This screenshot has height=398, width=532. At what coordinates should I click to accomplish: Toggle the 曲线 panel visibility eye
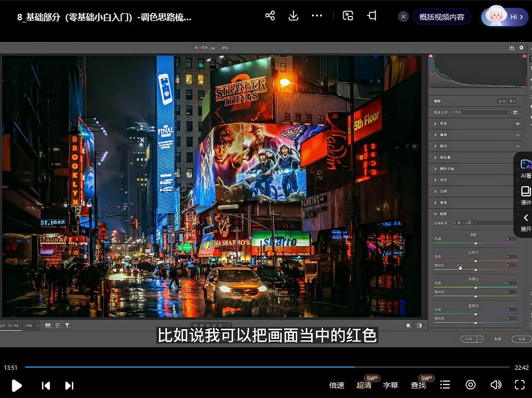[x=517, y=135]
